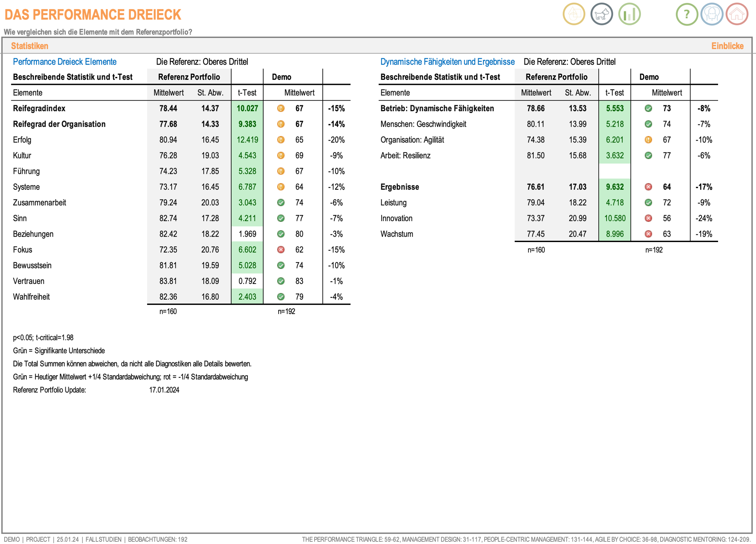This screenshot has height=544, width=756.
Task: Click the orange status icon for Reifegrad der Organisation
Action: [x=281, y=124]
